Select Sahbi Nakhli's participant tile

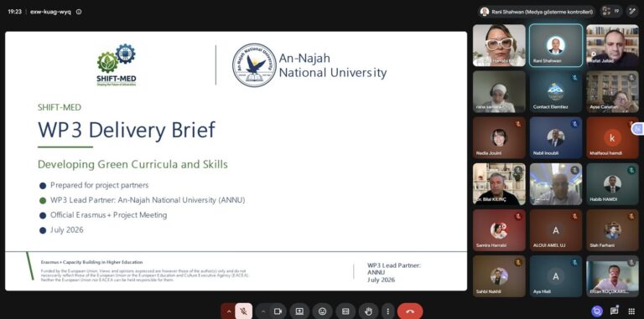[x=499, y=276]
